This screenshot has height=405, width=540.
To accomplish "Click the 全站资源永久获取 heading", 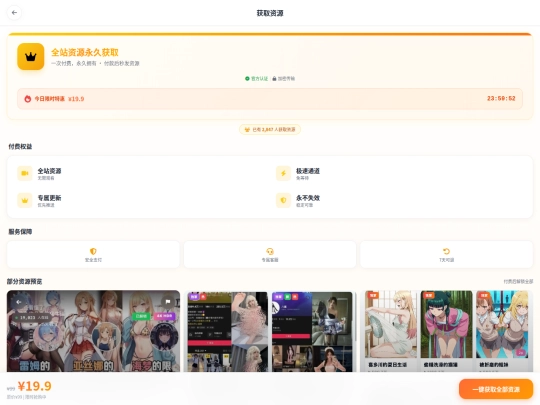I will click(x=85, y=52).
